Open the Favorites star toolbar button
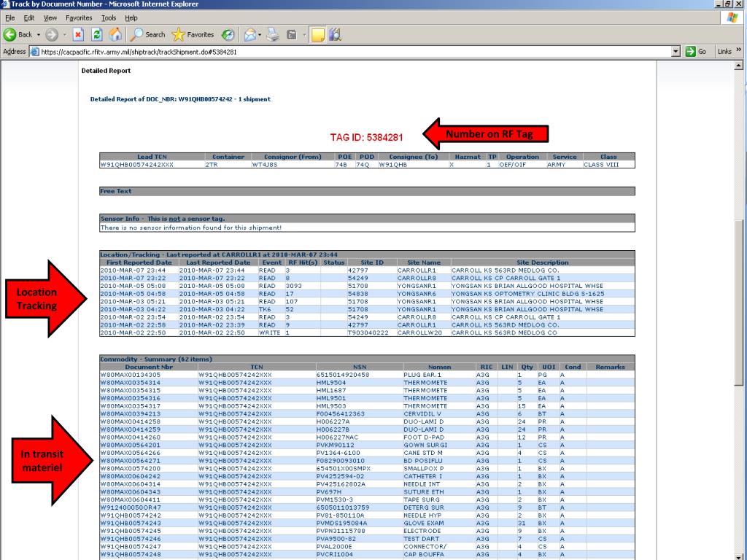This screenshot has height=560, width=747. pyautogui.click(x=193, y=35)
